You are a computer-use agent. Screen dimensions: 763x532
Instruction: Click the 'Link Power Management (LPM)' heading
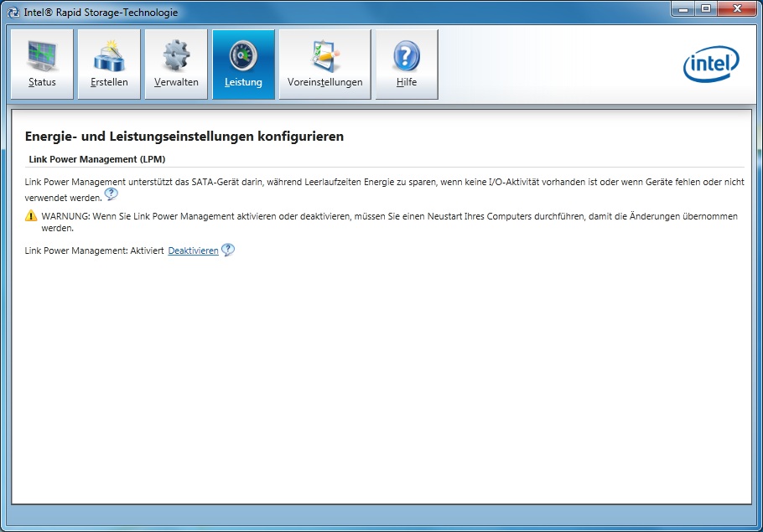tap(96, 159)
